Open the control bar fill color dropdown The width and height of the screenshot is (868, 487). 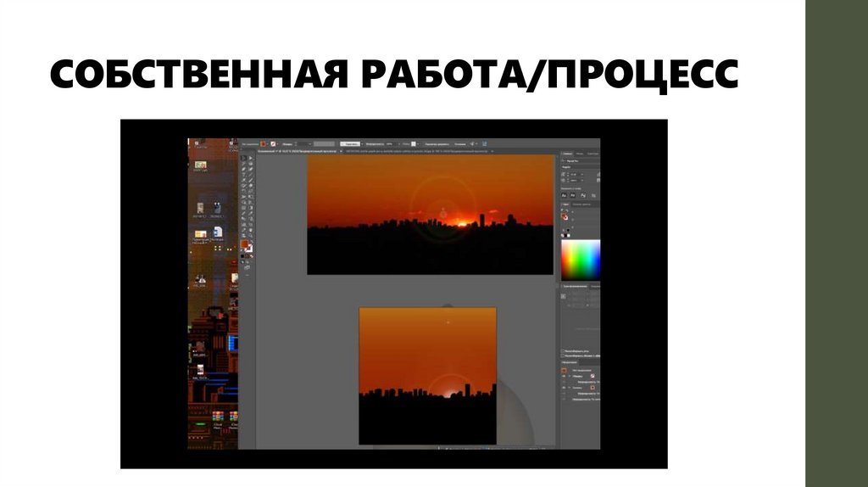click(267, 144)
